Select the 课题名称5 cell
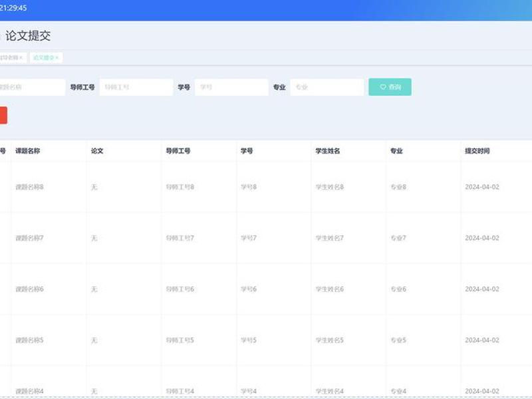This screenshot has height=399, width=532. tap(29, 340)
